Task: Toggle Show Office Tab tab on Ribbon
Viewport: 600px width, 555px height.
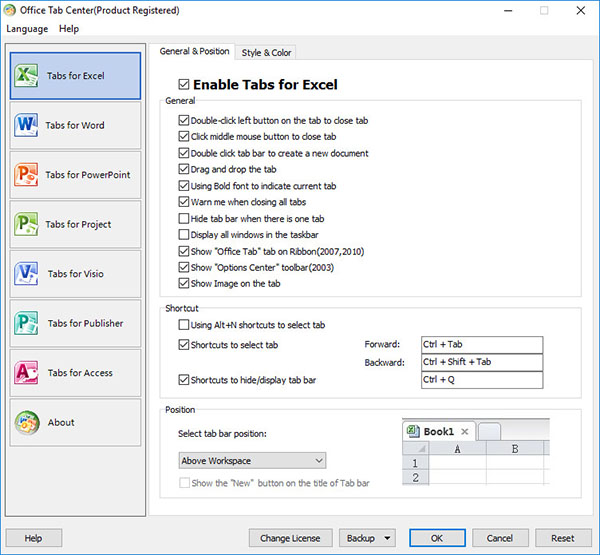Action: (184, 251)
